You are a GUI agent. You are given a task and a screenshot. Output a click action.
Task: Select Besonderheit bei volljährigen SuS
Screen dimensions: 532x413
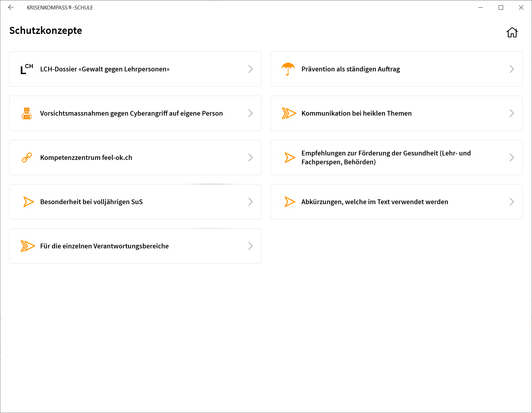pyautogui.click(x=92, y=202)
